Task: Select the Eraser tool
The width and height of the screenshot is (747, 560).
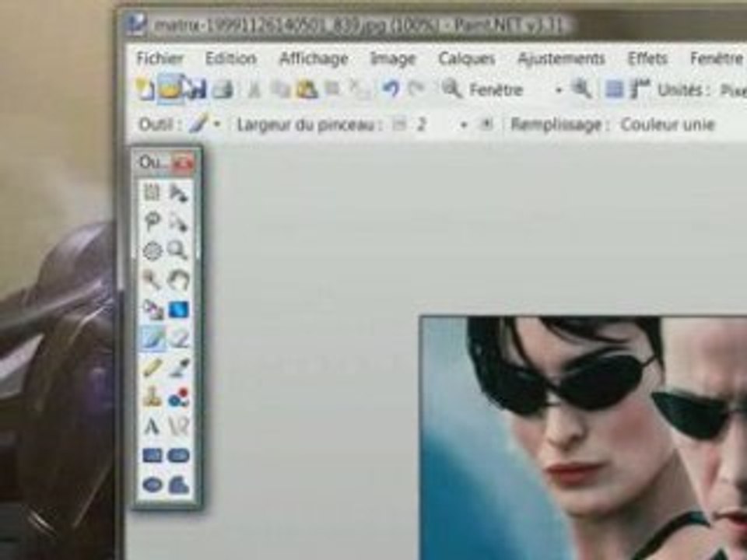Action: coord(179,338)
